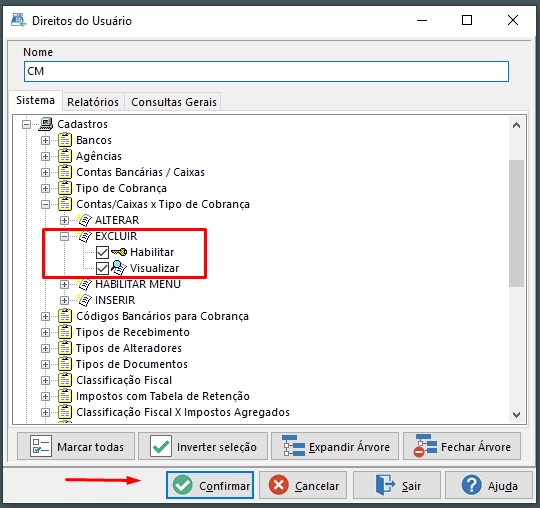Viewport: 540px width, 508px height.
Task: Click the Tipo de Cobrança clipboard icon
Action: click(65, 188)
